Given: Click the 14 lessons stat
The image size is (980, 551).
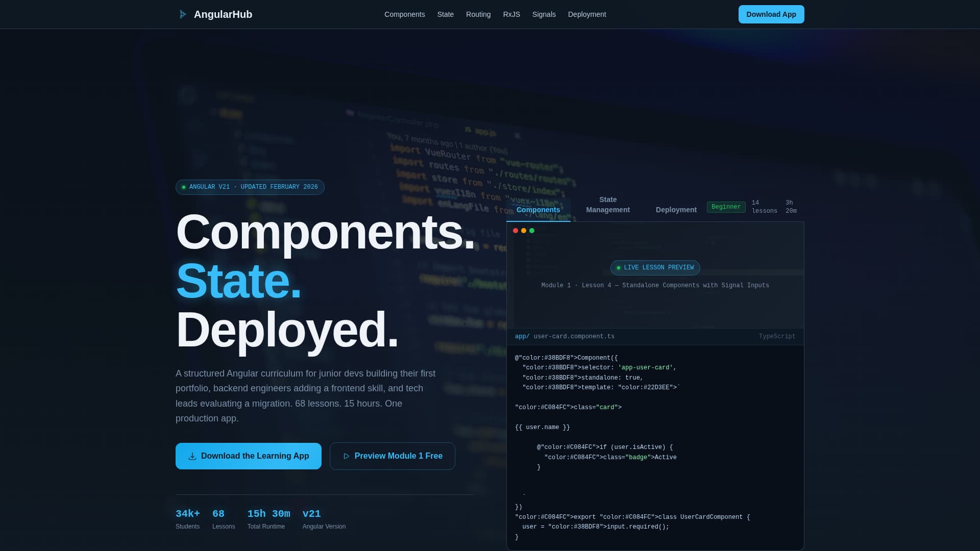Looking at the screenshot, I should pyautogui.click(x=764, y=206).
